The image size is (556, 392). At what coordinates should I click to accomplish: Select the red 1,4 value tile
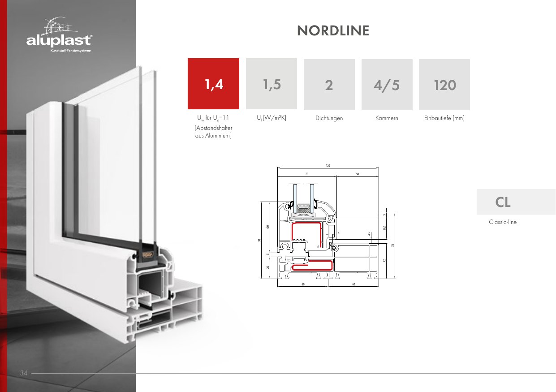[213, 84]
